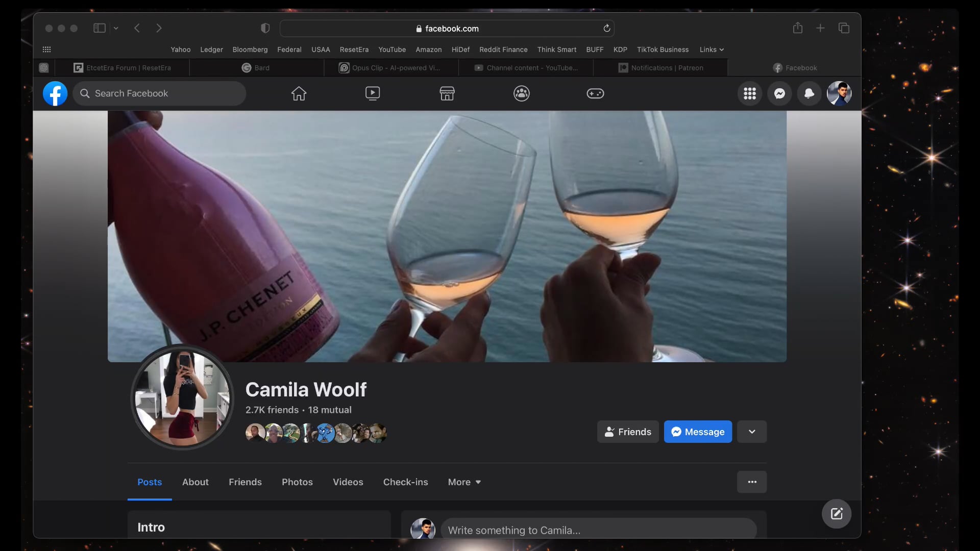980x551 pixels.
Task: Open the Gaming controller icon
Action: coord(595,93)
